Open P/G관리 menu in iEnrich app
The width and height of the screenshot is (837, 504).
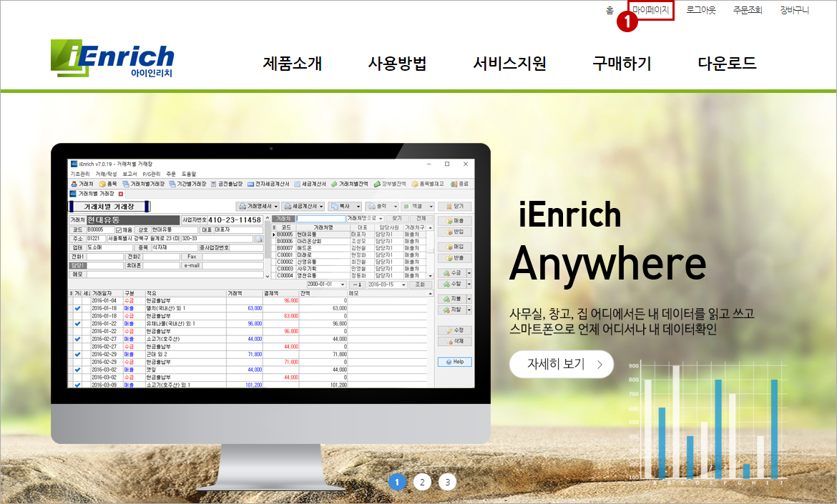coord(152,174)
